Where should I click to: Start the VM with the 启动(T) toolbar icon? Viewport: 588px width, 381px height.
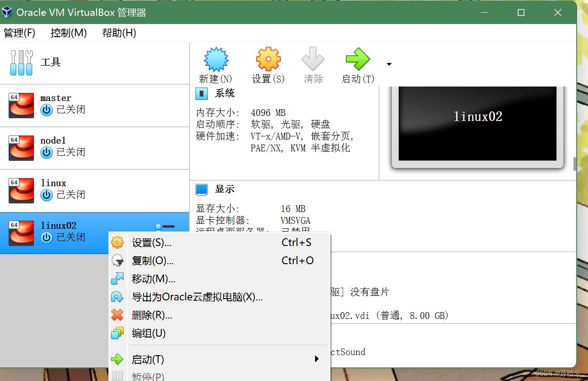(x=358, y=59)
